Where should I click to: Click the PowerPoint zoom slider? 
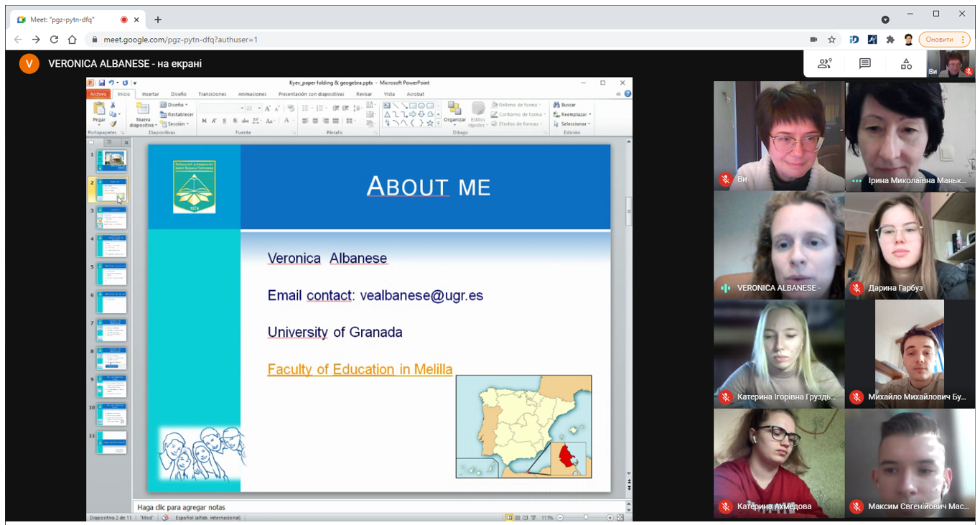(x=585, y=517)
